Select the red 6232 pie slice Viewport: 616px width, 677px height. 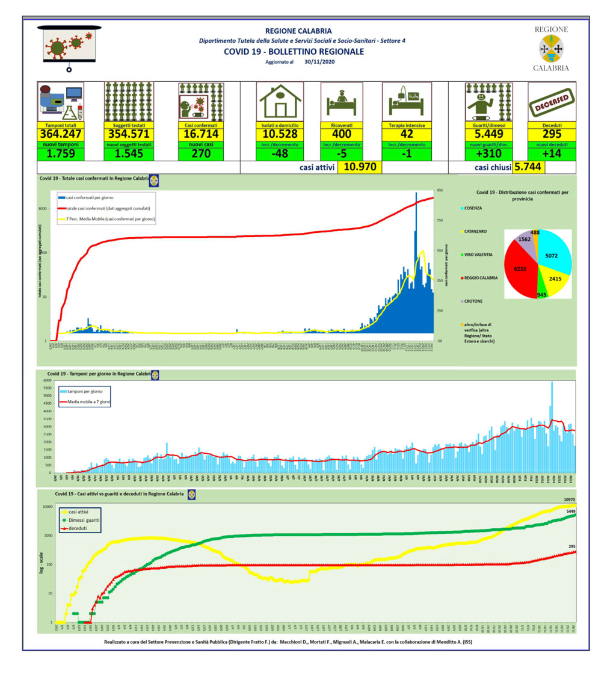(x=520, y=268)
